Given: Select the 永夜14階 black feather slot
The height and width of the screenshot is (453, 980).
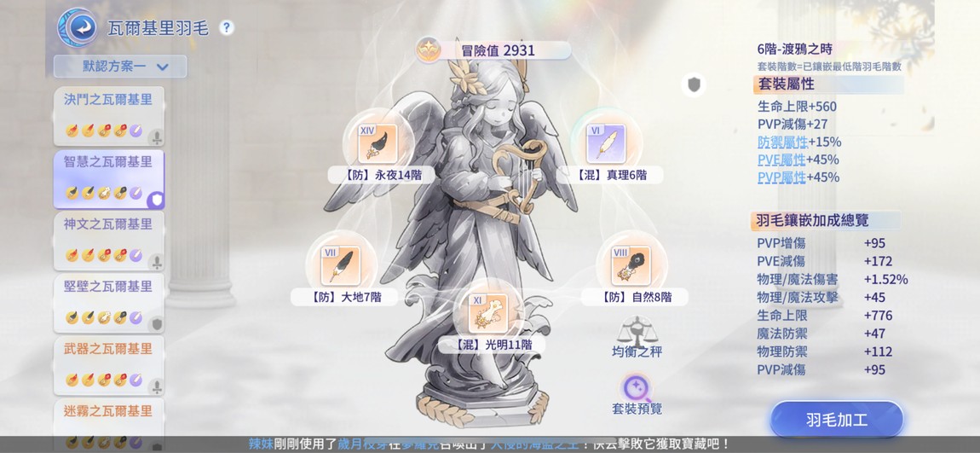Looking at the screenshot, I should point(377,143).
